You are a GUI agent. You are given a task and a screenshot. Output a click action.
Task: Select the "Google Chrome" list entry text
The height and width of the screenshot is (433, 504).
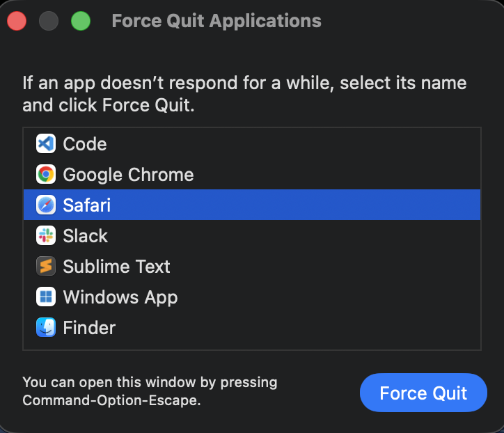[128, 175]
